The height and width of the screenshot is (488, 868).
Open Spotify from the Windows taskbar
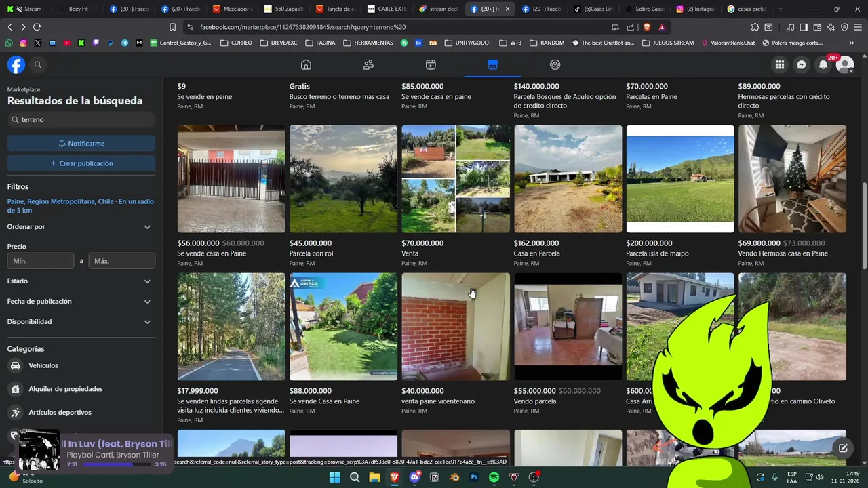(x=494, y=477)
